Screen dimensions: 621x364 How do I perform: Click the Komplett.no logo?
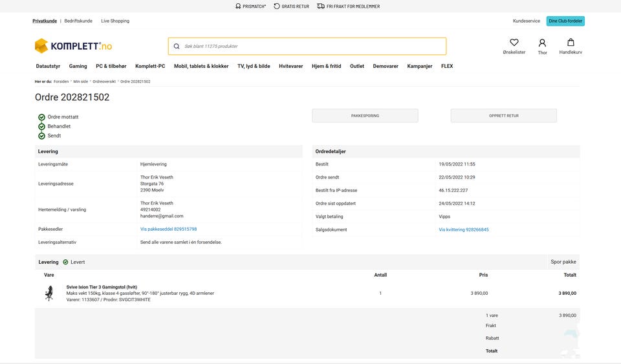coord(73,46)
